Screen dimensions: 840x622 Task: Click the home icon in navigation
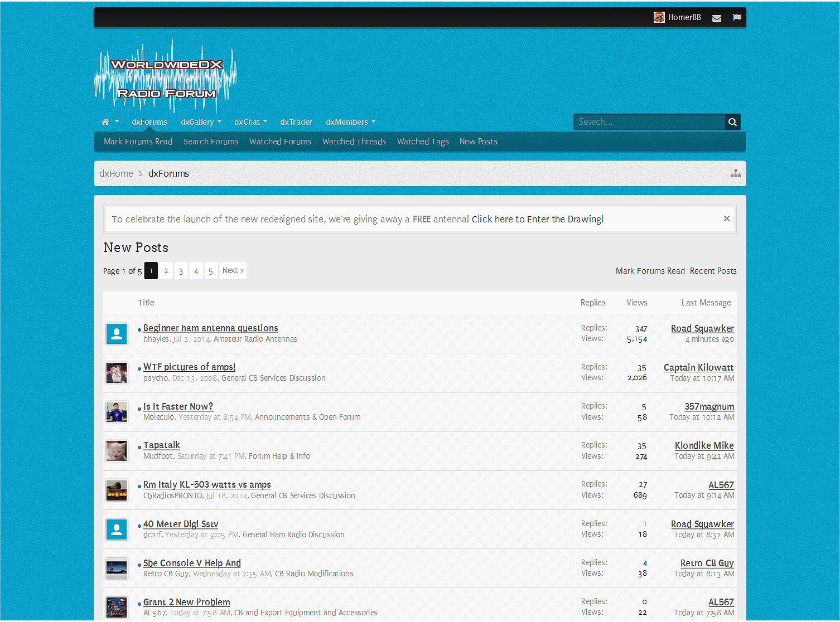point(105,122)
